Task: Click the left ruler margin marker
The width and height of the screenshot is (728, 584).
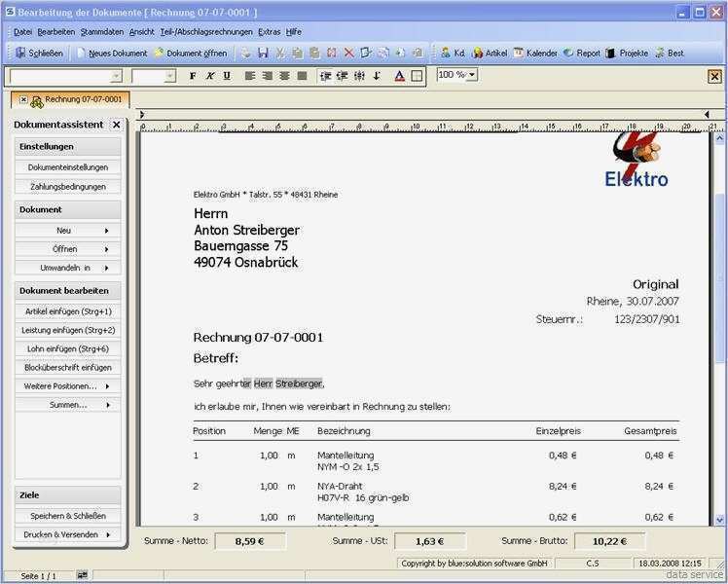Action: 142,114
